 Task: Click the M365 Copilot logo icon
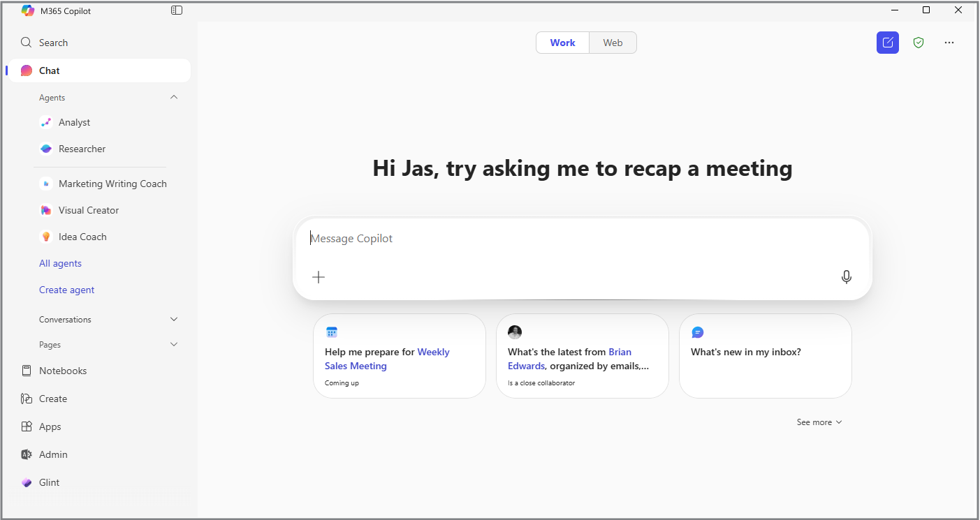point(28,10)
